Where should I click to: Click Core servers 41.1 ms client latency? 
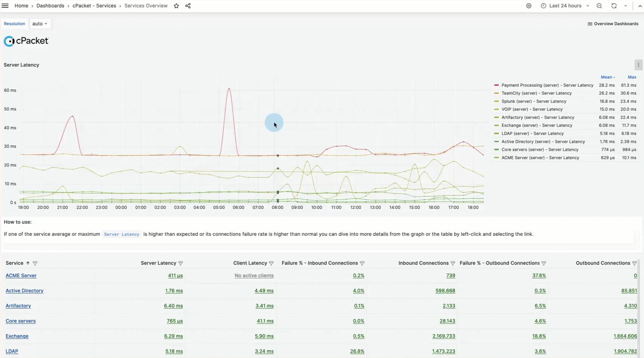265,321
